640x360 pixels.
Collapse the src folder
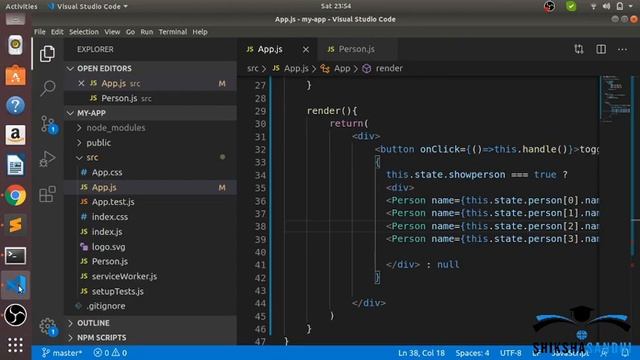150,158
